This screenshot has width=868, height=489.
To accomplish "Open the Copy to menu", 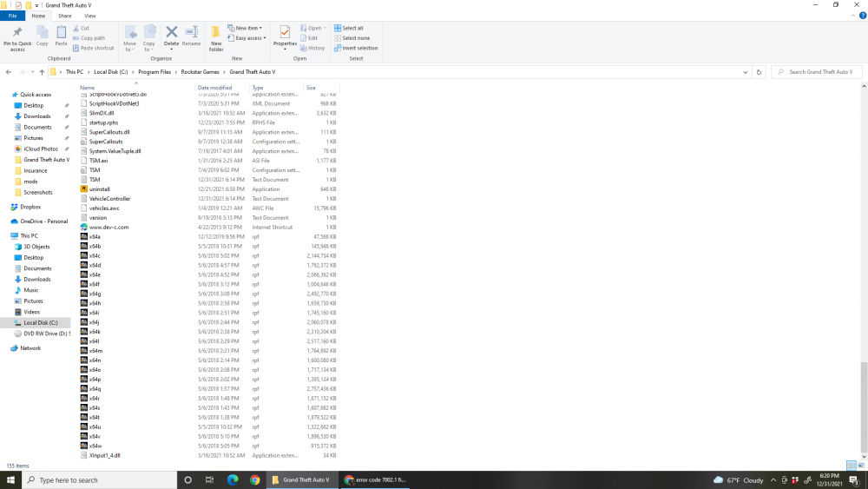I will (x=149, y=39).
